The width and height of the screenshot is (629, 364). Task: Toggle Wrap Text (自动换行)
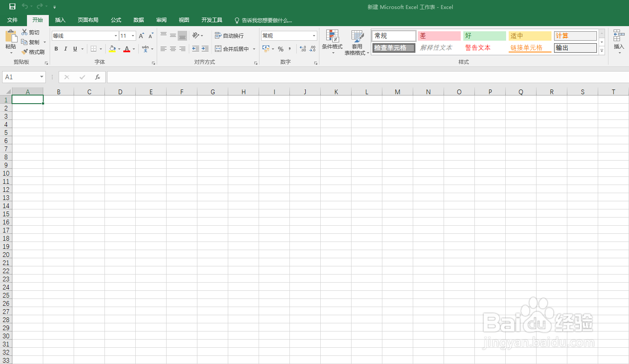point(229,36)
